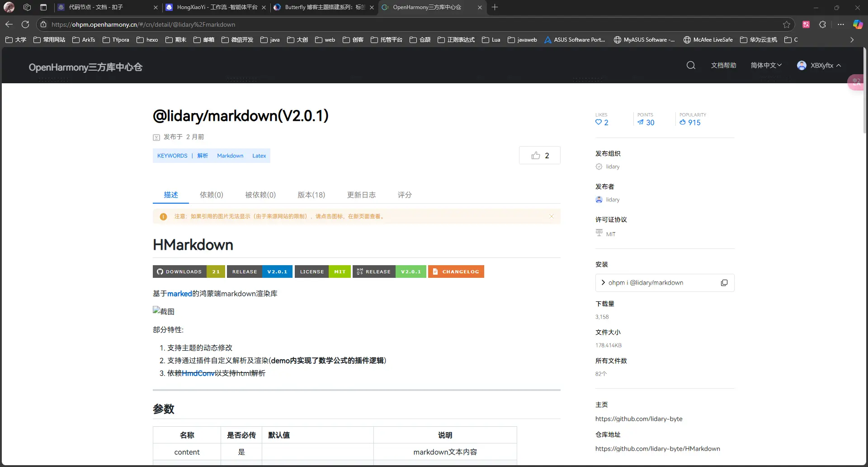Click the CHANGELOG badge
The height and width of the screenshot is (467, 868).
tap(456, 272)
